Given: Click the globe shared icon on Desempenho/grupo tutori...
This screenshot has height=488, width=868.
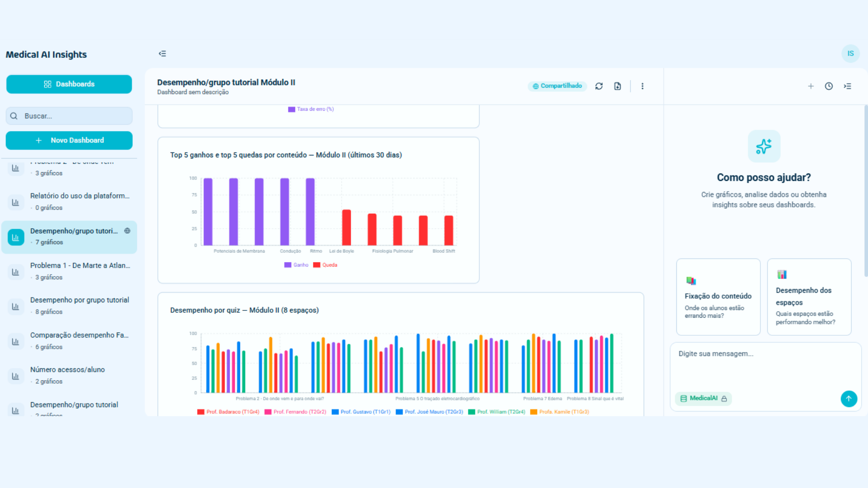Looking at the screenshot, I should pyautogui.click(x=127, y=231).
